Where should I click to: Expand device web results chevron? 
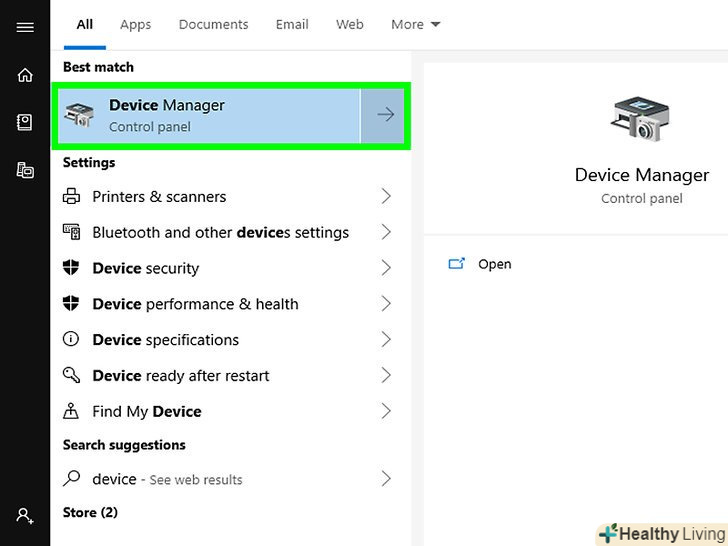[386, 478]
